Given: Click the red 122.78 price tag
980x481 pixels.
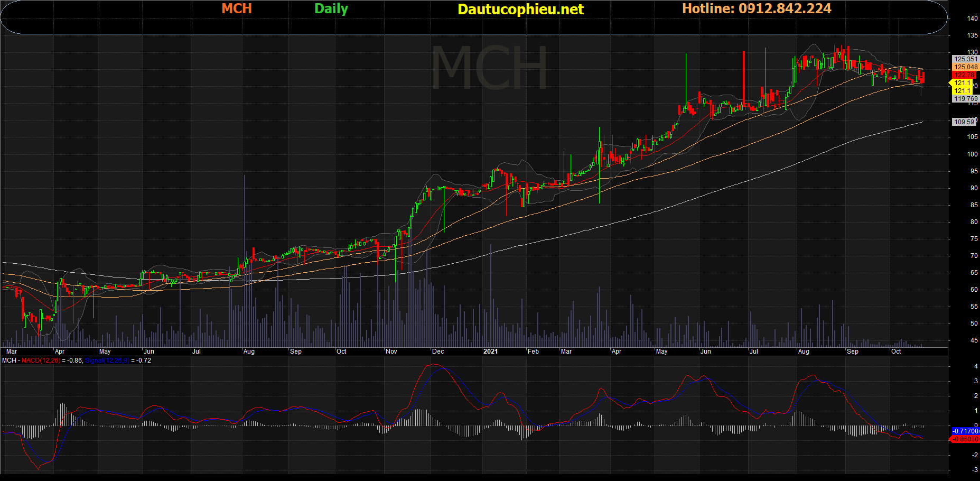Looking at the screenshot, I should (965, 75).
